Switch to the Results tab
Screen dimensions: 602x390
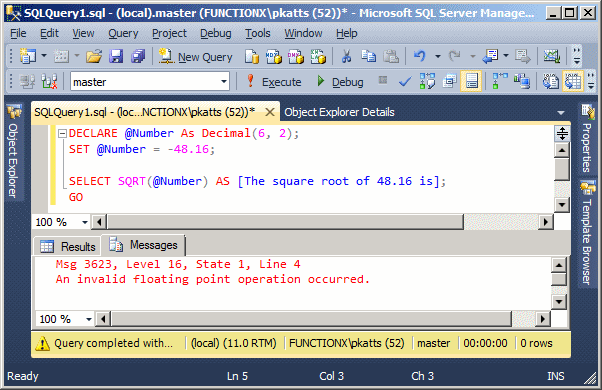pyautogui.click(x=68, y=246)
